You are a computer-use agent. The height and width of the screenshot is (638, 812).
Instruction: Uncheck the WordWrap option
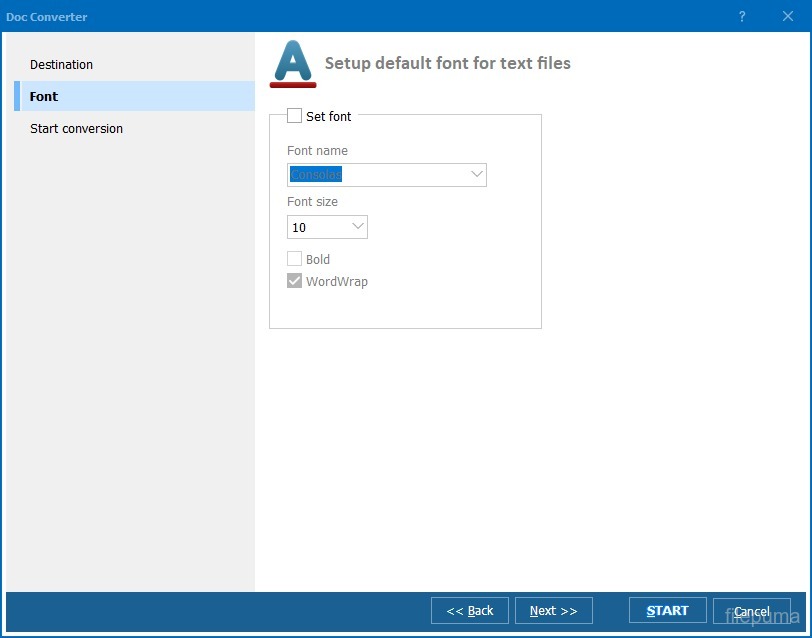295,281
